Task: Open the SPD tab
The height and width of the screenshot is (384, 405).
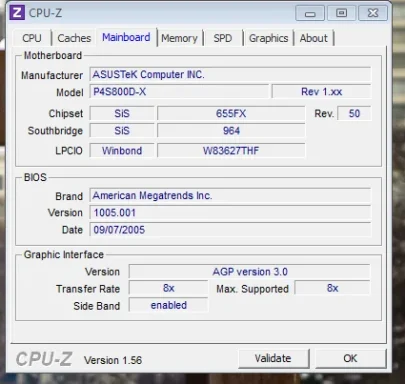Action: [x=223, y=38]
